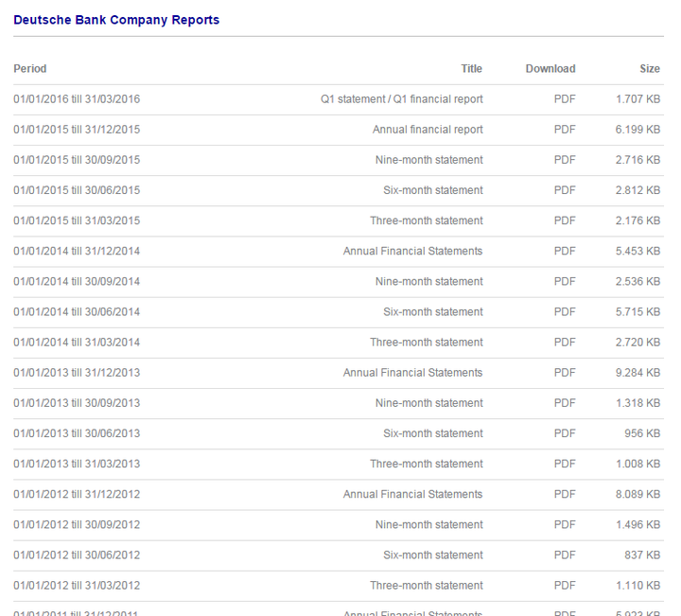Viewport: 681px width, 616px height.
Task: Select the Deutsche Bank Company Reports heading
Action: tap(116, 20)
